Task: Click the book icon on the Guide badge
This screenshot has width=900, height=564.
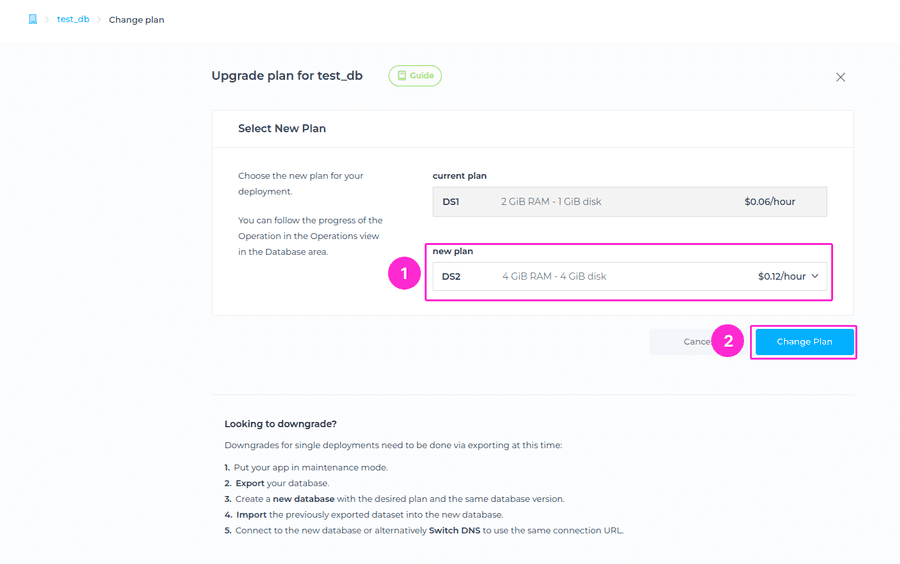Action: point(402,76)
